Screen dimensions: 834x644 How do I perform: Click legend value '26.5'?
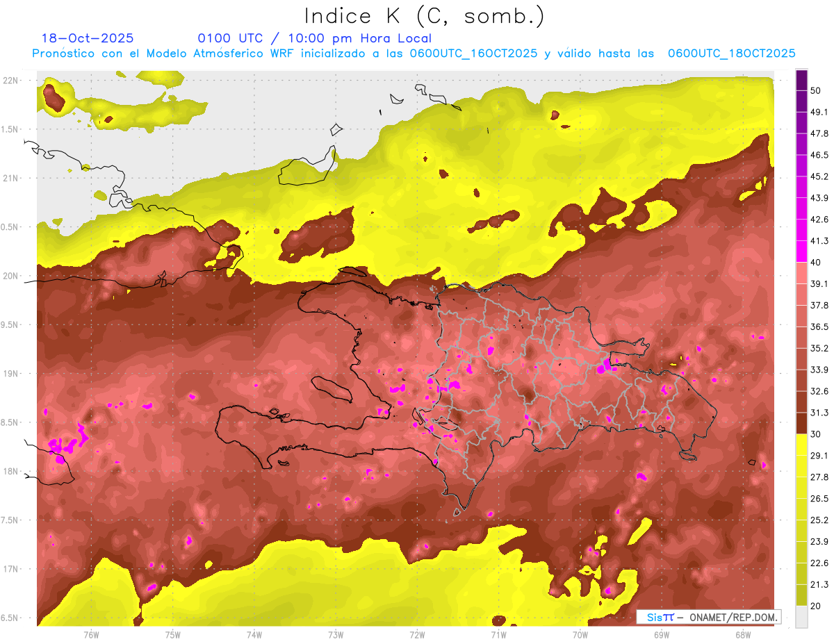click(819, 499)
